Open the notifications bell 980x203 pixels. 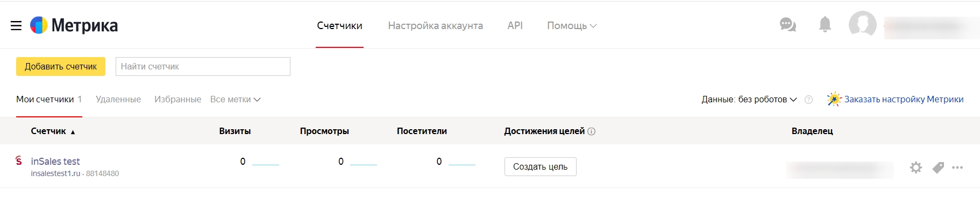pos(825,24)
